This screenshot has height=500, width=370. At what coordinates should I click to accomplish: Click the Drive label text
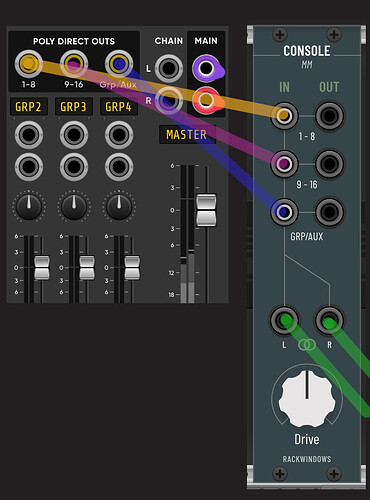[x=307, y=439]
